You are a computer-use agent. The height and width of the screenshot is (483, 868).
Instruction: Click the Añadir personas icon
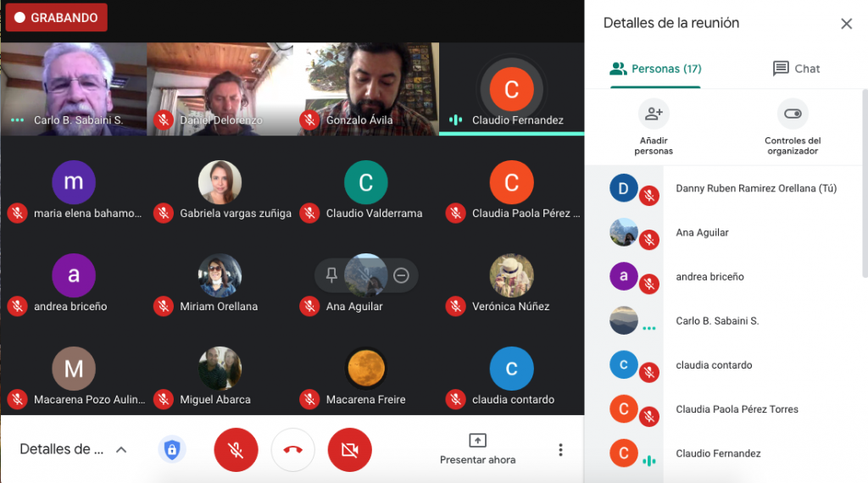pos(654,114)
